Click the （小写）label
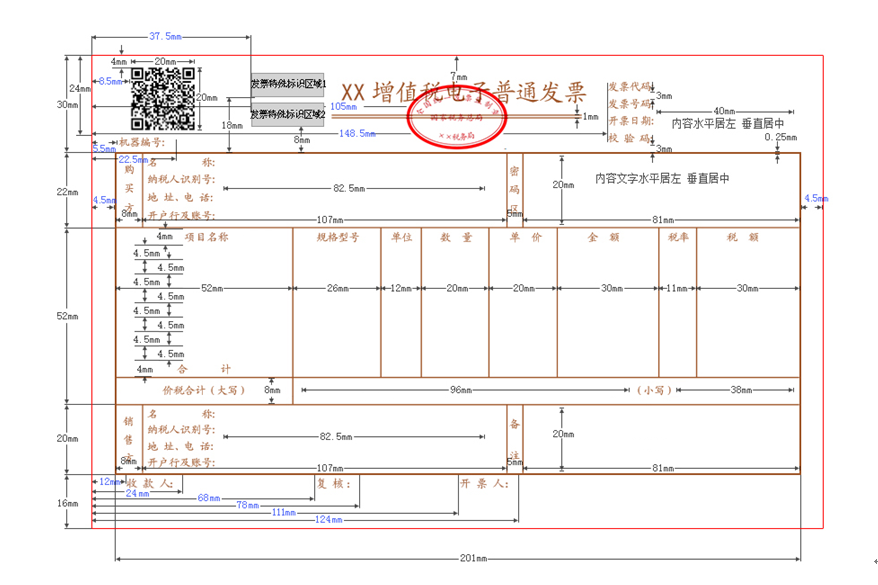 pyautogui.click(x=654, y=390)
